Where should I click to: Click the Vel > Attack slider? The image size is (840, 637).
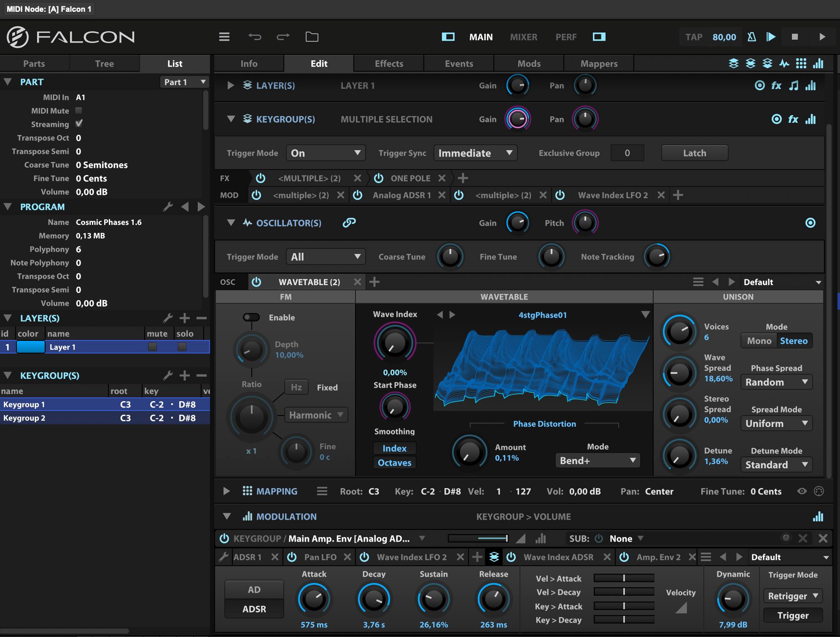click(624, 578)
